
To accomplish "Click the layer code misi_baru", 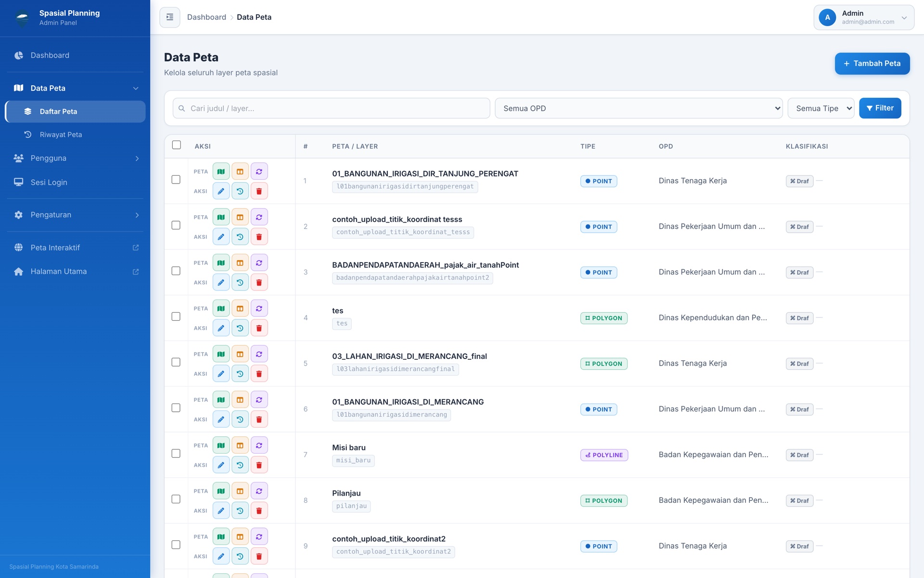I will click(353, 461).
